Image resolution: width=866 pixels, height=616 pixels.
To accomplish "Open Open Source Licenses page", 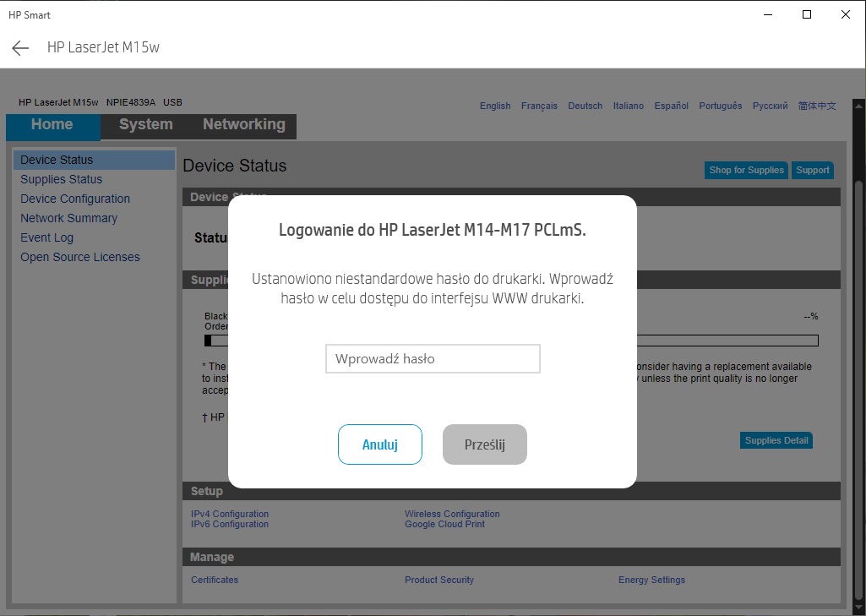I will pos(80,257).
